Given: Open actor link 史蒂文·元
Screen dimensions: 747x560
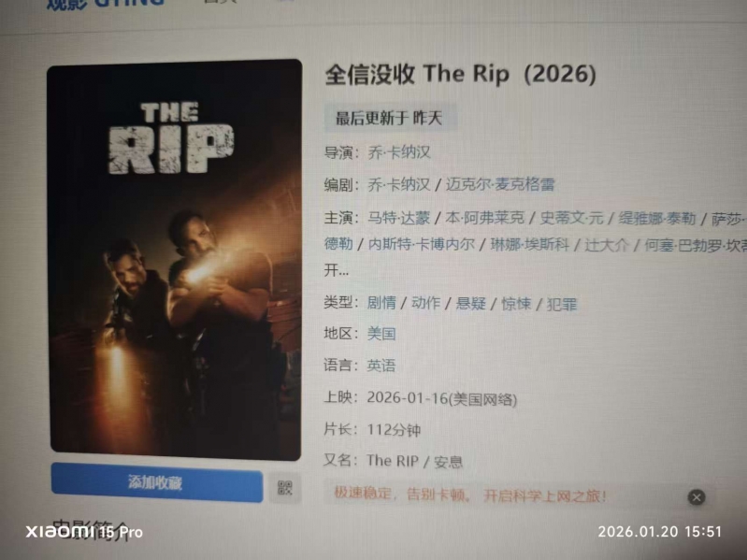Looking at the screenshot, I should tap(571, 218).
